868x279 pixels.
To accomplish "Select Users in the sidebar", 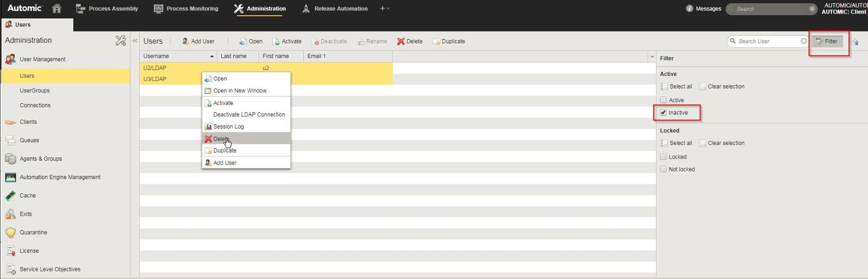I will [x=65, y=76].
